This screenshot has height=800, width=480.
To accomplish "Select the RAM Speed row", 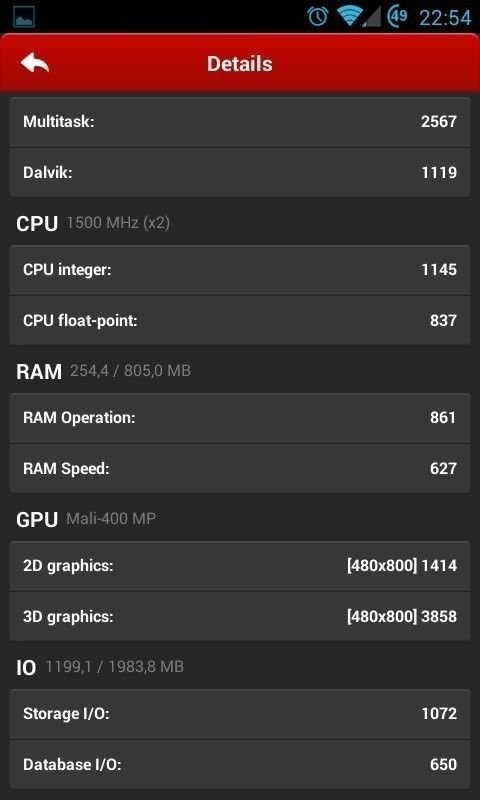I will (x=240, y=468).
